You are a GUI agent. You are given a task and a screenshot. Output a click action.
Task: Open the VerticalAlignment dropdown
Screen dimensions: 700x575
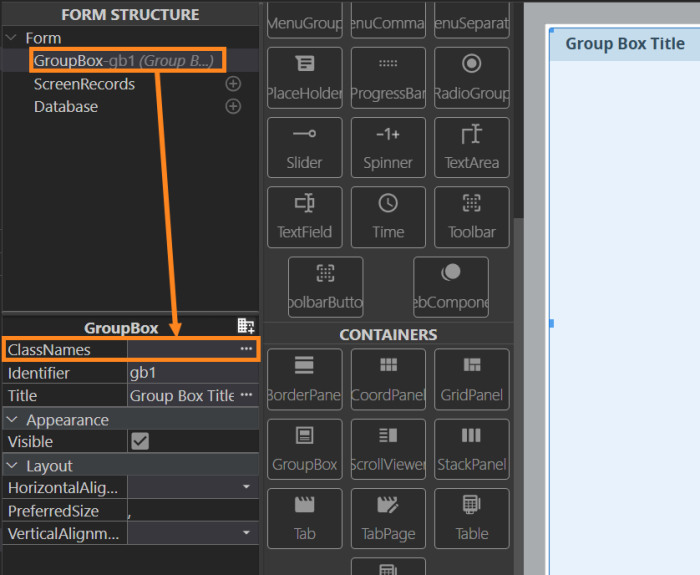click(x=246, y=534)
